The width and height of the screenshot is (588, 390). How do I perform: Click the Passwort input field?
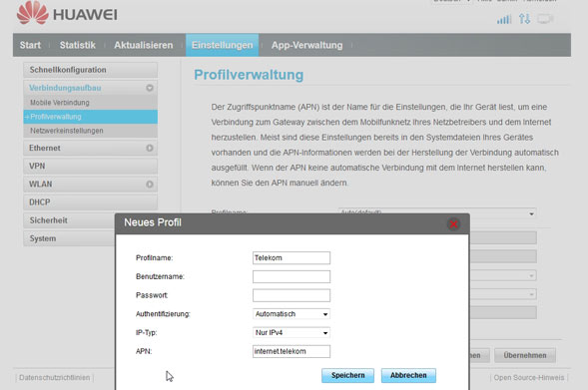tap(292, 295)
